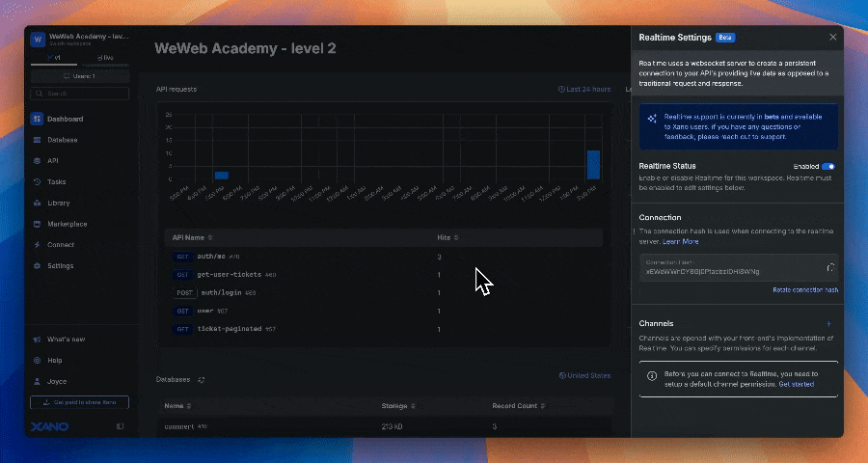
Task: Open the comment database row
Action: point(386,427)
